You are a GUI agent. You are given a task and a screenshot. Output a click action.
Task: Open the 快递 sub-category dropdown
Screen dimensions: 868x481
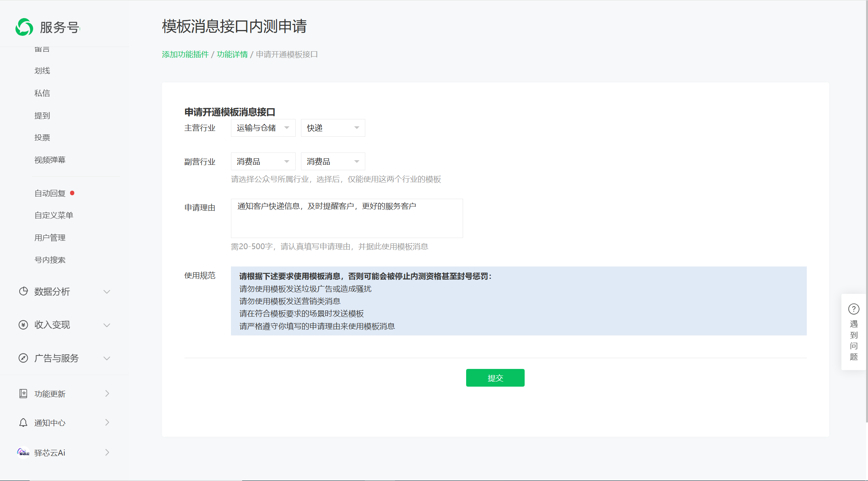click(333, 128)
